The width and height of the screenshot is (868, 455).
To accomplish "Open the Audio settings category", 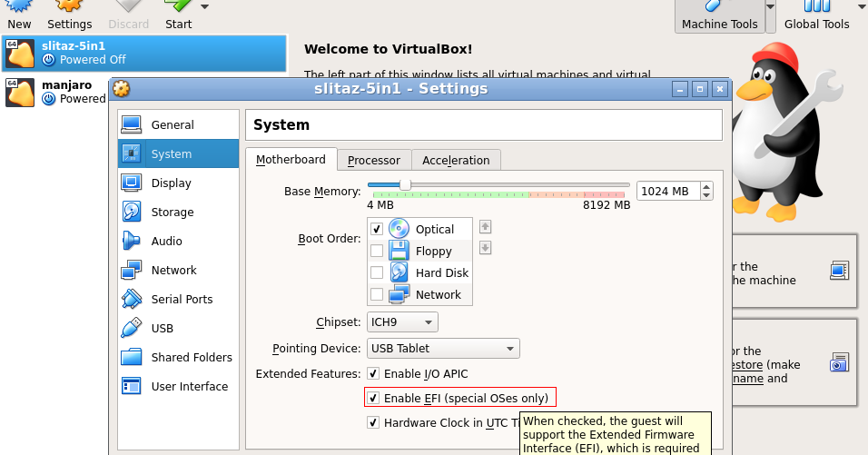I will [178, 241].
